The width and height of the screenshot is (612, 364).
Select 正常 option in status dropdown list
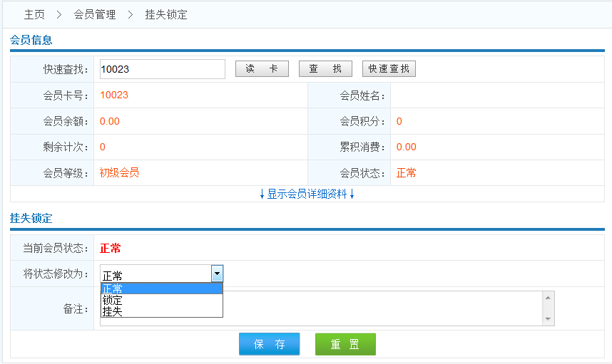click(161, 288)
